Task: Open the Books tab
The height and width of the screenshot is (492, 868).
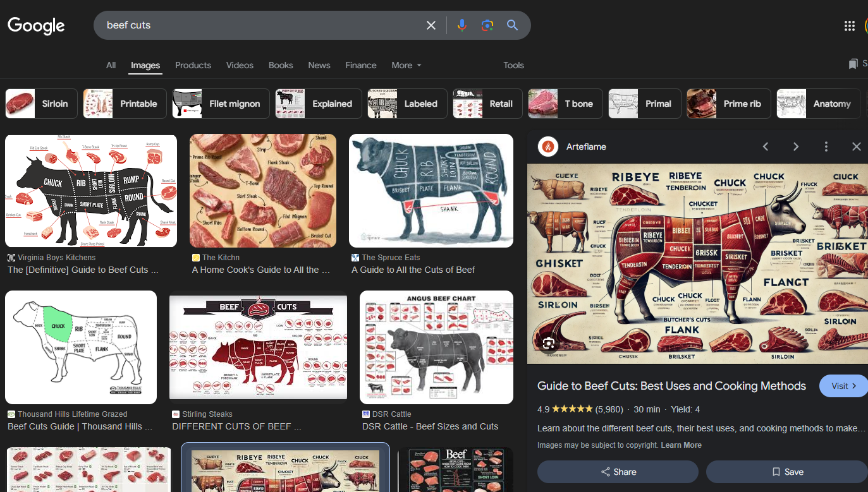Action: (281, 65)
